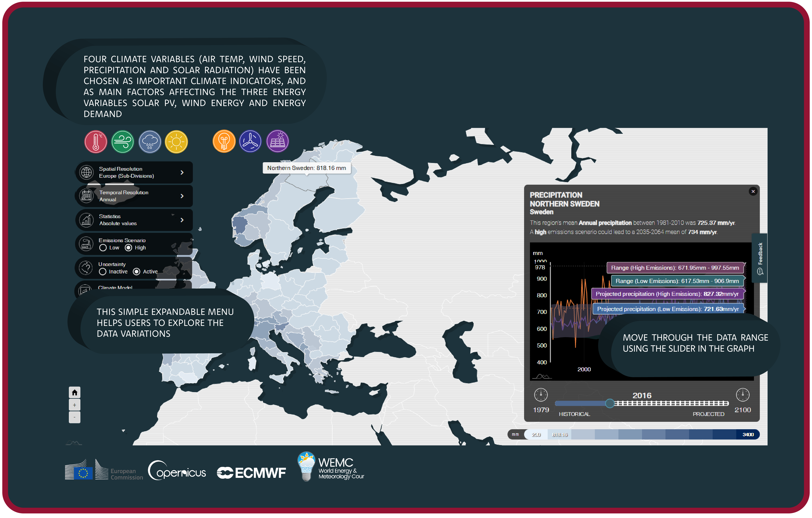The width and height of the screenshot is (812, 518).
Task: Close the Precipitation Northern Sweden panel
Action: click(x=753, y=192)
